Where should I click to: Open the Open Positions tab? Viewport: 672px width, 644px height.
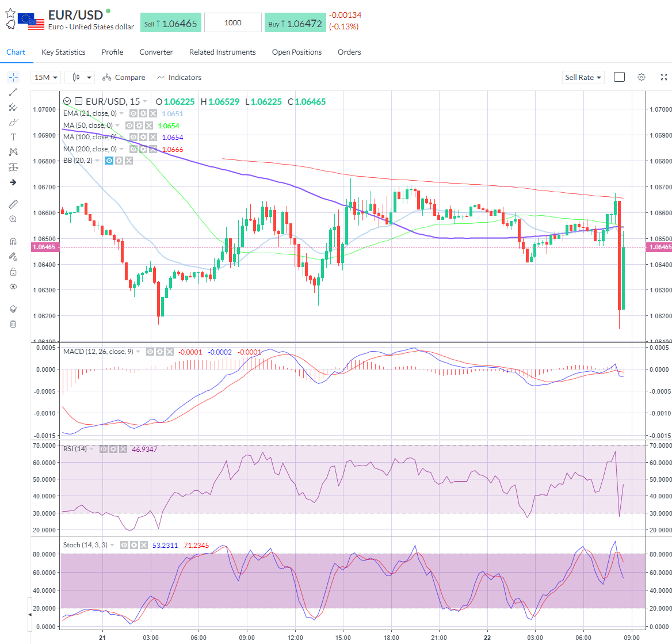pyautogui.click(x=296, y=52)
